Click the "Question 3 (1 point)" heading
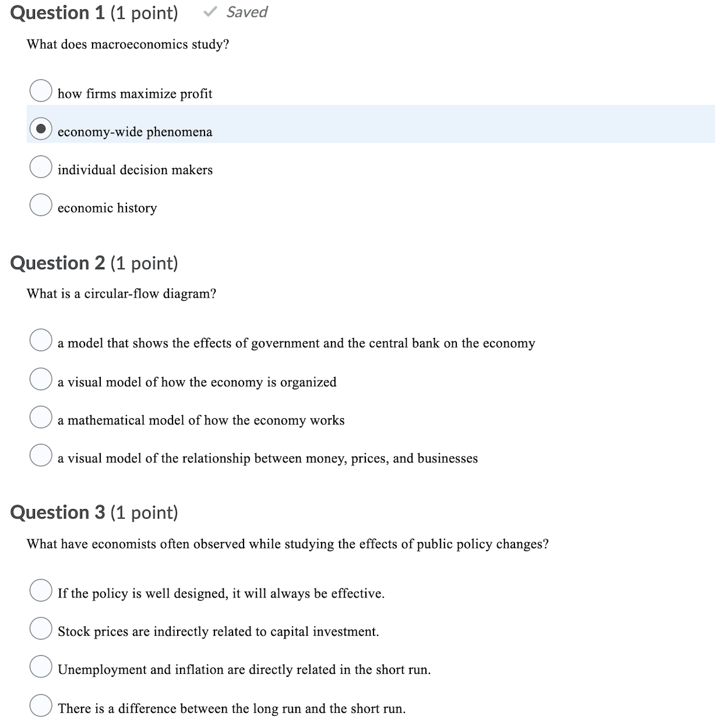The image size is (726, 728). [x=96, y=513]
